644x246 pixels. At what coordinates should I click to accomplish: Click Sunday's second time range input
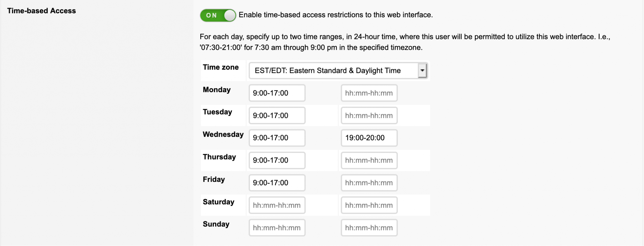coord(369,227)
